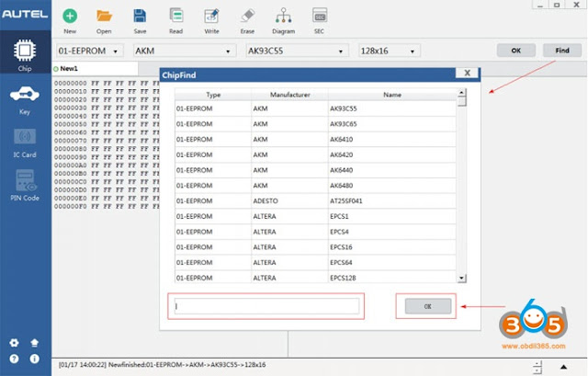
Task: Click the AUTEL logo
Action: click(x=25, y=15)
